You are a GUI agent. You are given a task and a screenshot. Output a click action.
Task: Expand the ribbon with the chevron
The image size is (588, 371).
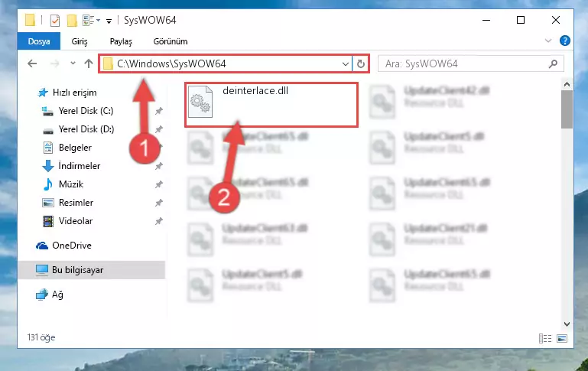(x=548, y=41)
